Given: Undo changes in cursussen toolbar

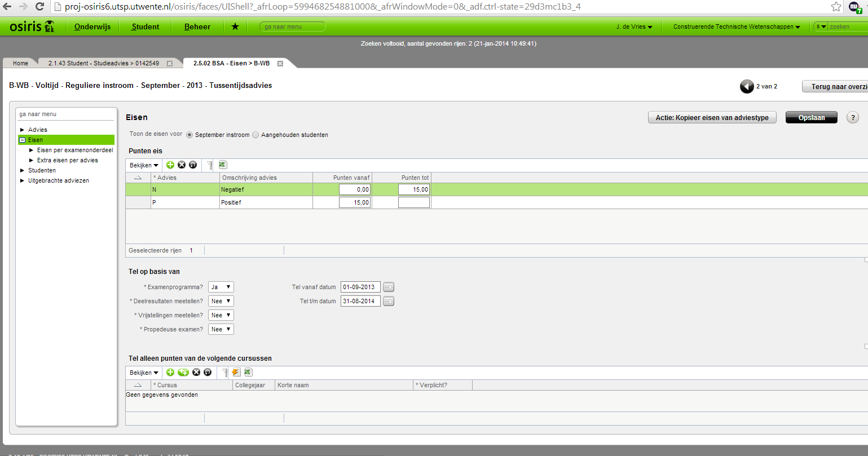Looking at the screenshot, I should click(x=208, y=372).
